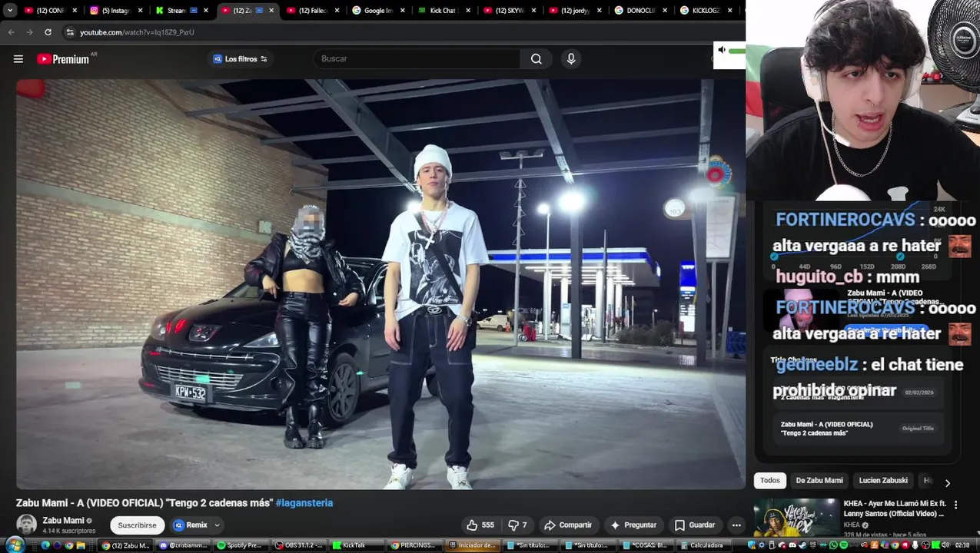Close the active (12) Za tab
Image resolution: width=980 pixels, height=553 pixels.
tap(271, 11)
